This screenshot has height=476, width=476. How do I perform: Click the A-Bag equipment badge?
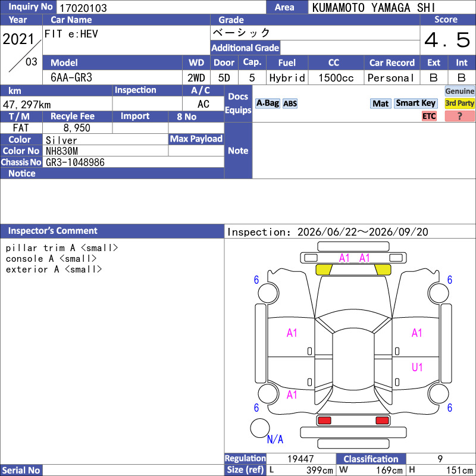pos(267,104)
